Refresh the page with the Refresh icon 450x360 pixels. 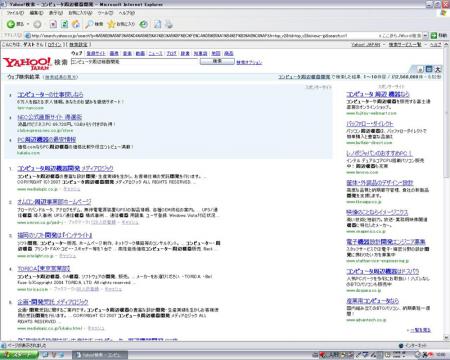point(65,24)
